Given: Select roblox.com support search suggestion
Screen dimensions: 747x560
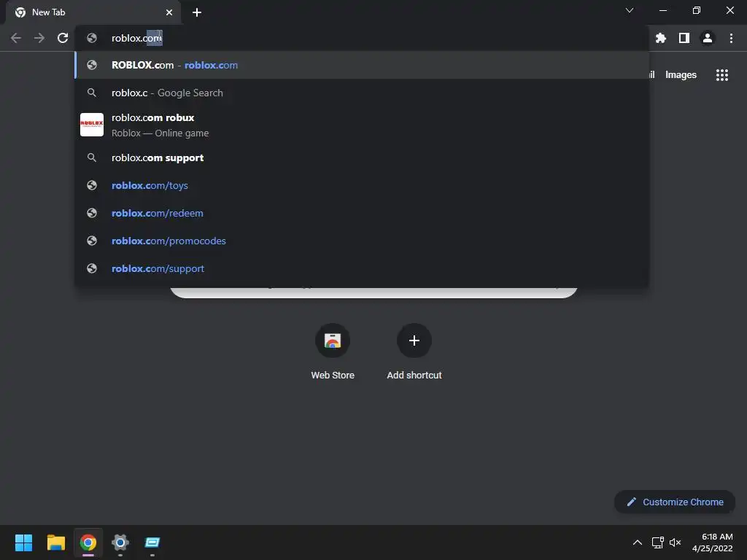Looking at the screenshot, I should pyautogui.click(x=362, y=157).
